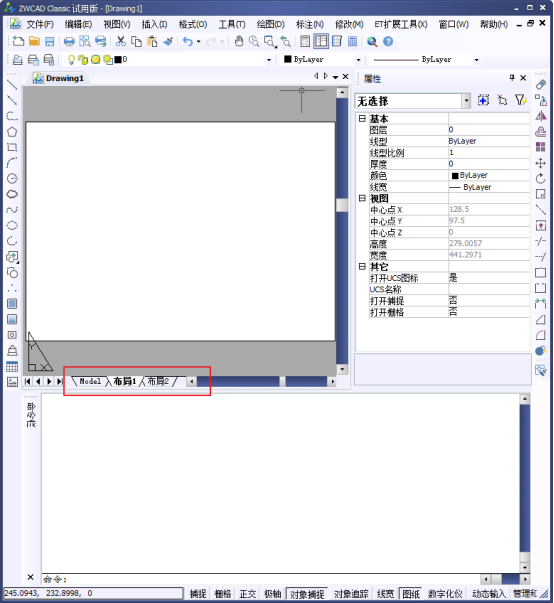Click the Undo arrow icon
Screen dimensions: 554x603
click(188, 41)
